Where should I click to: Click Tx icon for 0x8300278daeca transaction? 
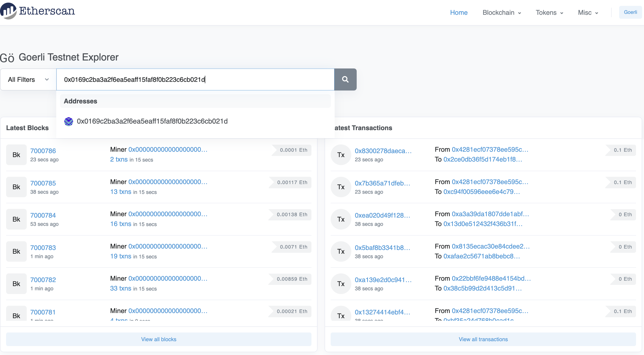(341, 155)
